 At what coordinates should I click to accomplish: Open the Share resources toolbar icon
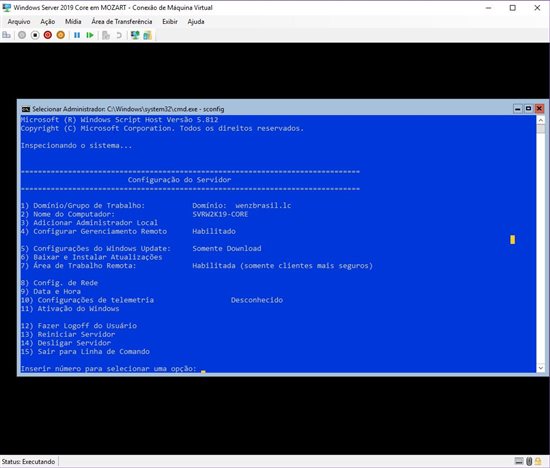[147, 35]
